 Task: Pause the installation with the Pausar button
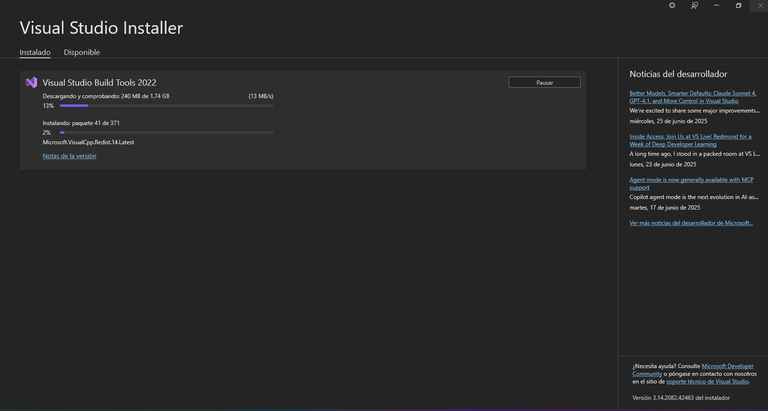[x=544, y=82]
